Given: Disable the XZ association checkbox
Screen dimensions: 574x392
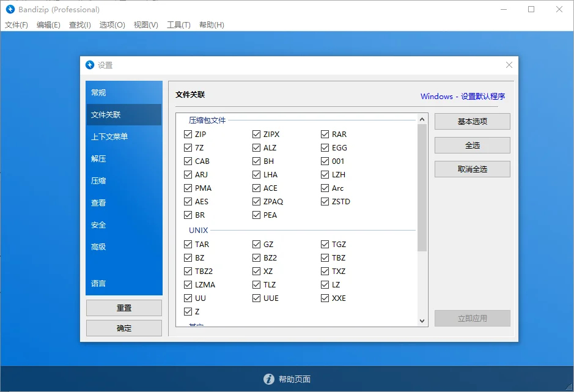Looking at the screenshot, I should [256, 271].
